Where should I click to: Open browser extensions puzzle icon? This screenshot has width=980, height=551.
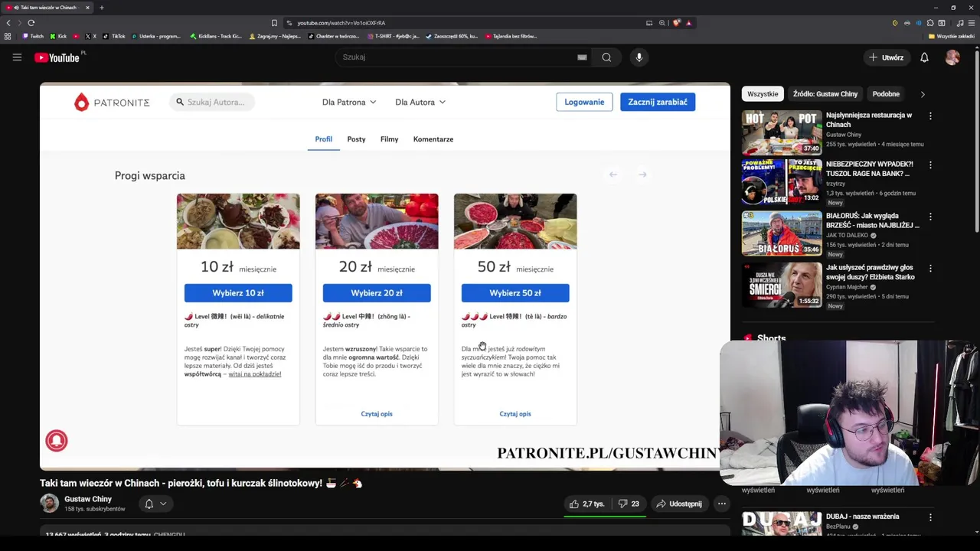click(x=929, y=23)
